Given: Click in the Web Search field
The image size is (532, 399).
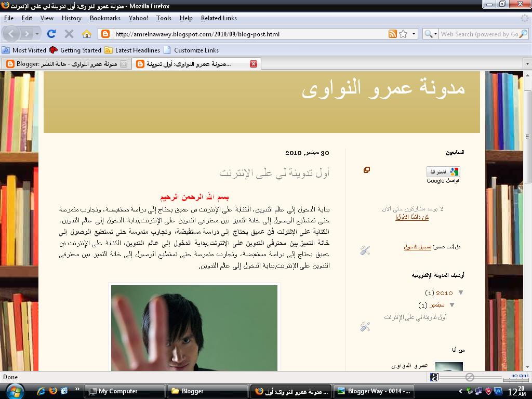Looking at the screenshot, I should [479, 34].
